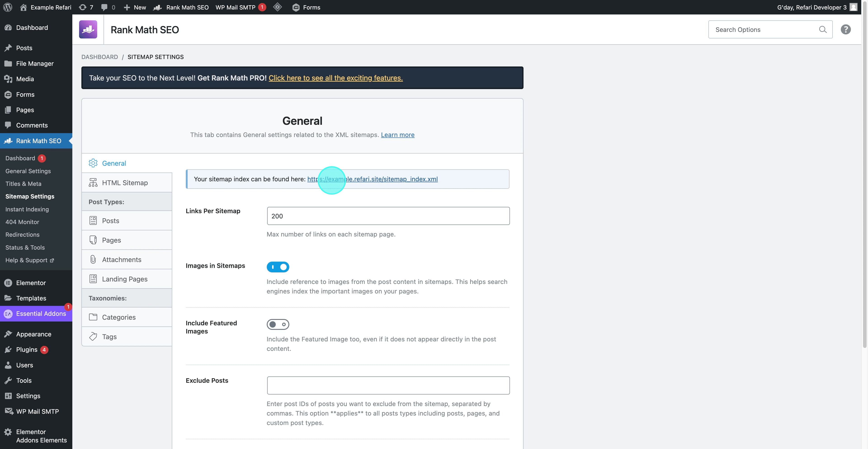
Task: Open Redirections submenu item
Action: (x=22, y=235)
